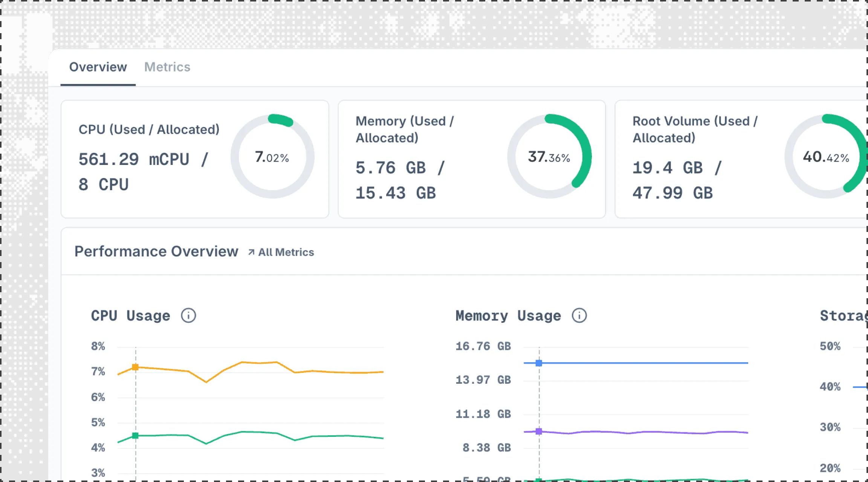Click the orange square marker on CPU chart
868x482 pixels.
tap(135, 367)
